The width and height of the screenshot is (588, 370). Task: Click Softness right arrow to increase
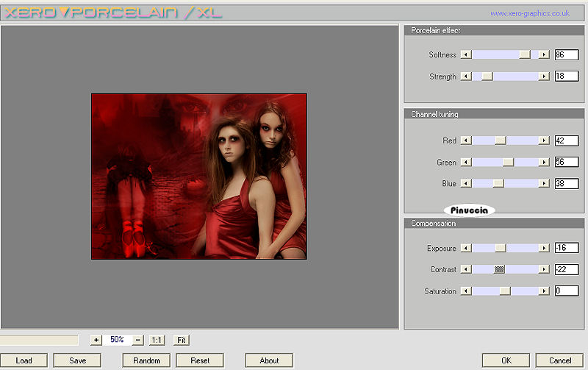(x=544, y=54)
